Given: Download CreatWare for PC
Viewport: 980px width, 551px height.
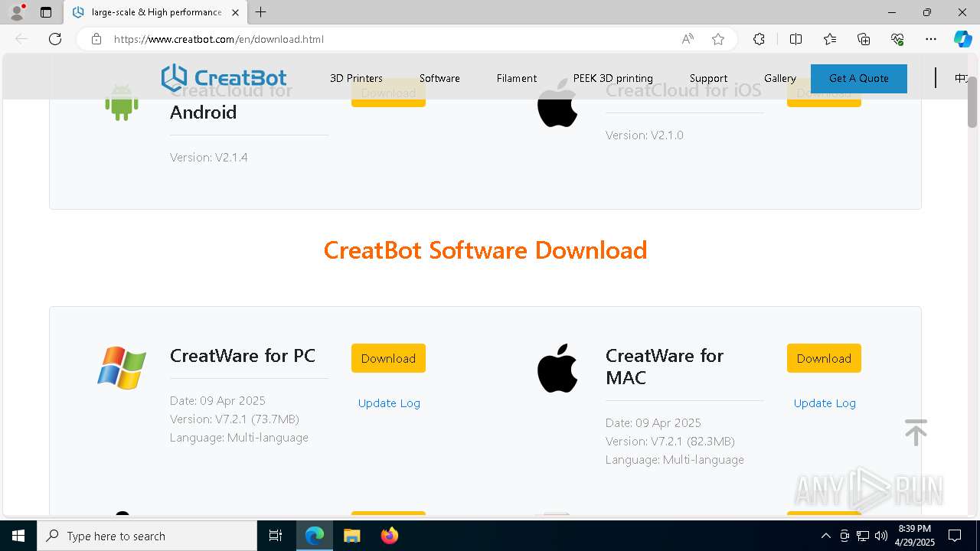Looking at the screenshot, I should [388, 358].
